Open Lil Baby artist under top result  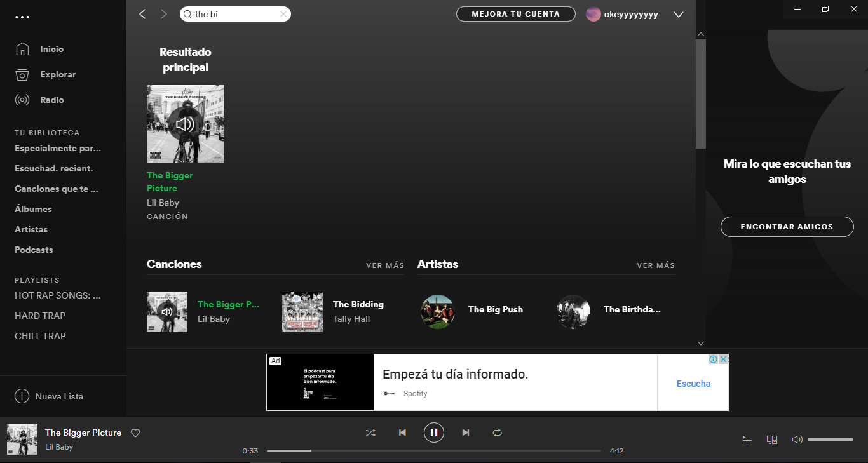[163, 203]
